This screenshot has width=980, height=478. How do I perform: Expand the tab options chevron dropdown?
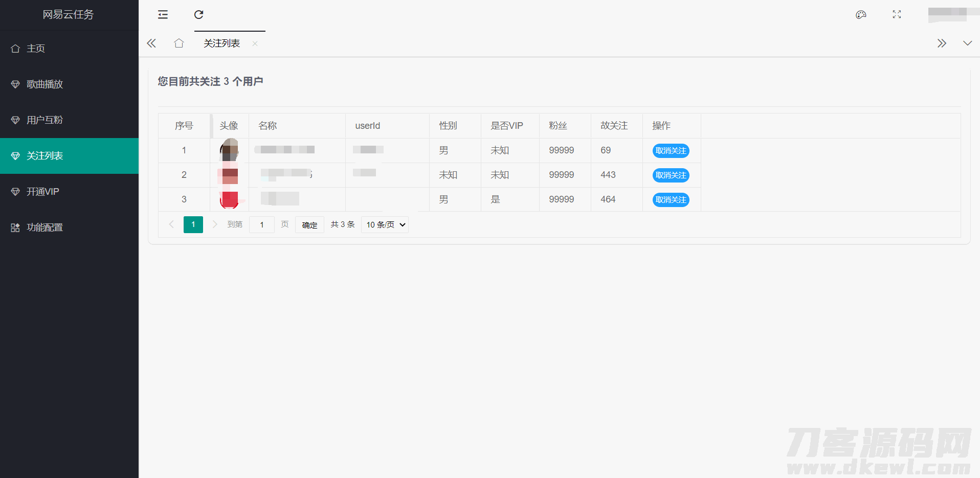[967, 43]
